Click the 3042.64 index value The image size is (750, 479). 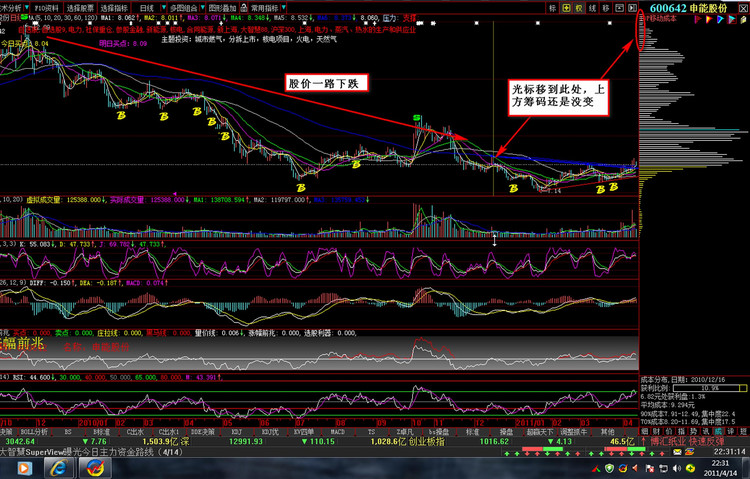click(x=21, y=441)
